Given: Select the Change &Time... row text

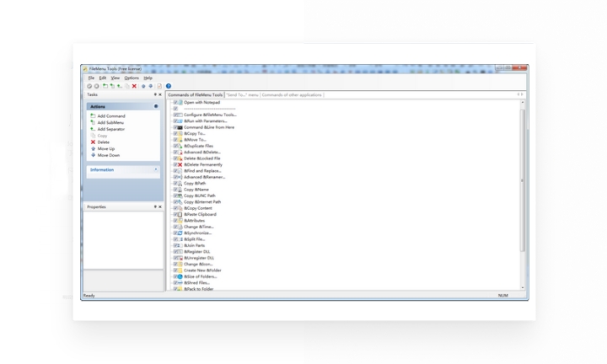Looking at the screenshot, I should (199, 227).
